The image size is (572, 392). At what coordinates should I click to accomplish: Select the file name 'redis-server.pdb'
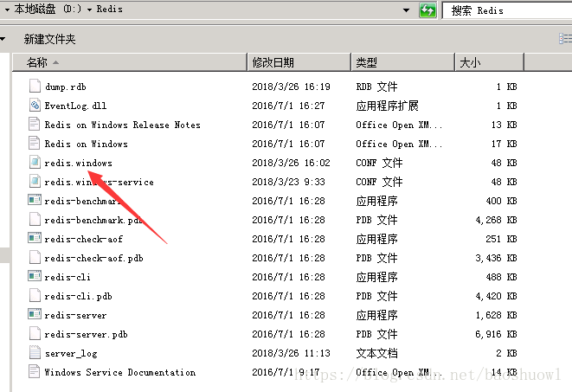(86, 334)
